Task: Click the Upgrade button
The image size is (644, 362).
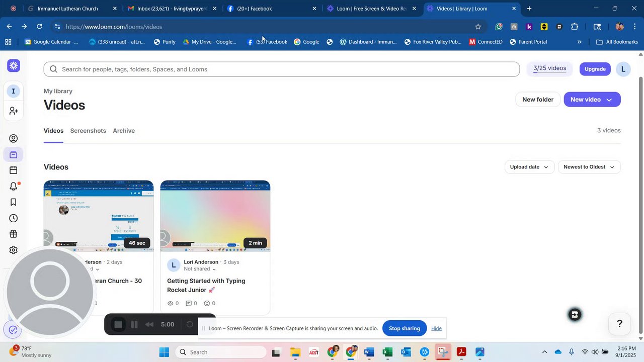Action: pos(595,69)
